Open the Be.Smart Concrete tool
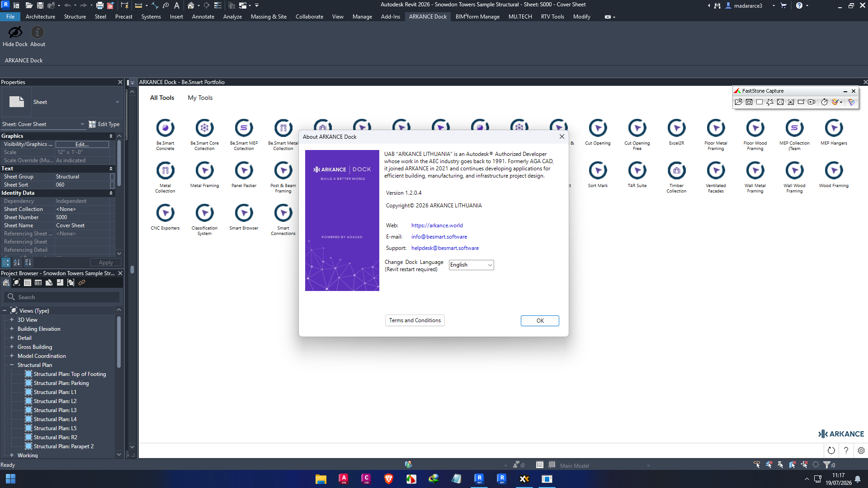Viewport: 868px width, 488px height. coord(165,134)
